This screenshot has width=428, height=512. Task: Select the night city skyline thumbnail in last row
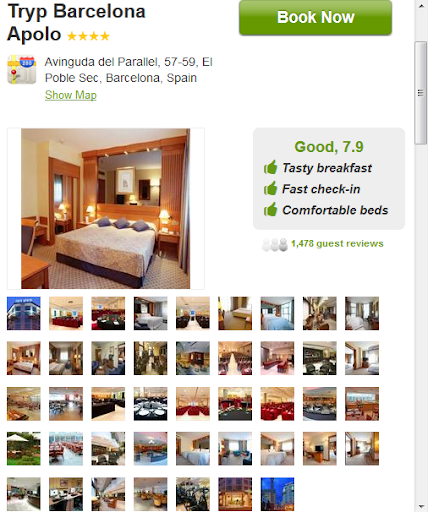(277, 494)
